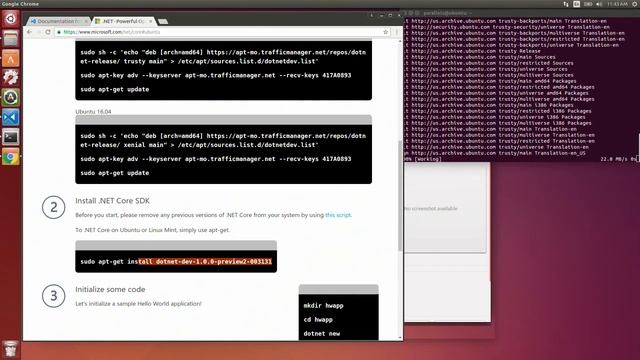Launch Visual Studio Code from the dock
The height and width of the screenshot is (360, 640).
coord(11,118)
